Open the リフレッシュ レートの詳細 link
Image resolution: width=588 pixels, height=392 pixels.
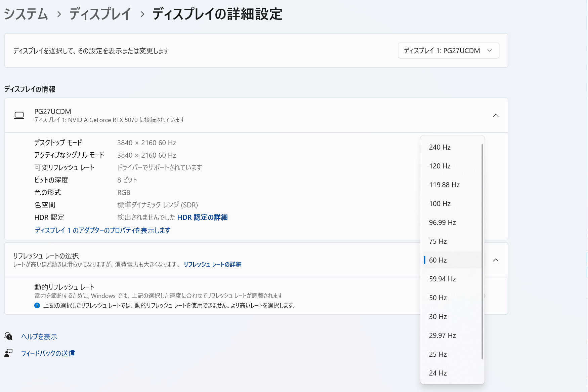(212, 265)
